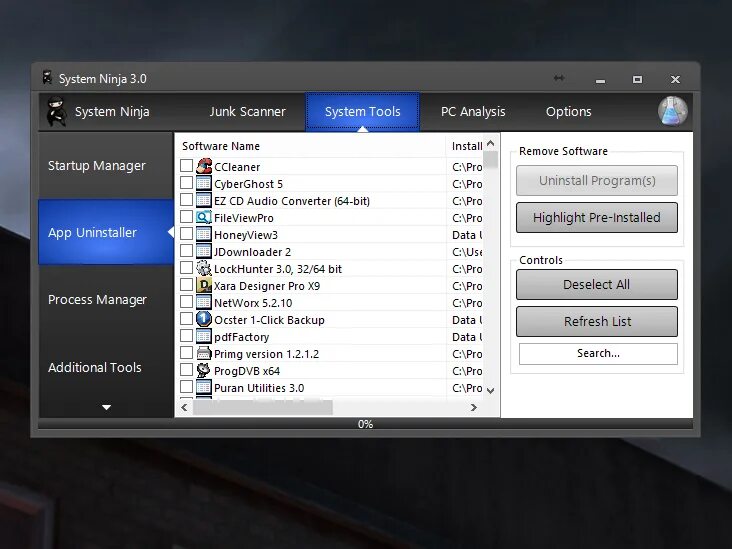The width and height of the screenshot is (732, 549).
Task: Click the CyberGhost 5 program icon
Action: pos(204,183)
